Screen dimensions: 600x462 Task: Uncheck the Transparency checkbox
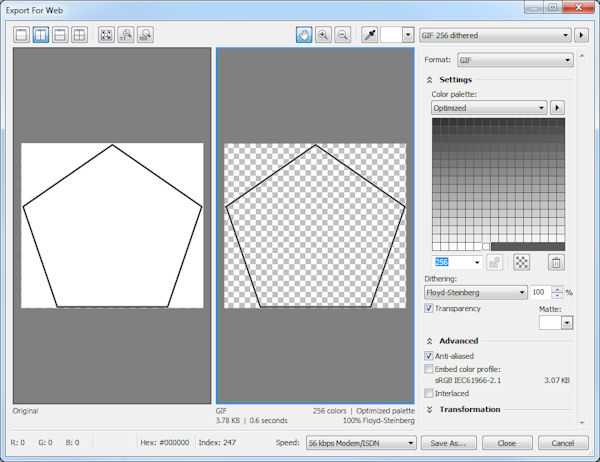point(429,309)
